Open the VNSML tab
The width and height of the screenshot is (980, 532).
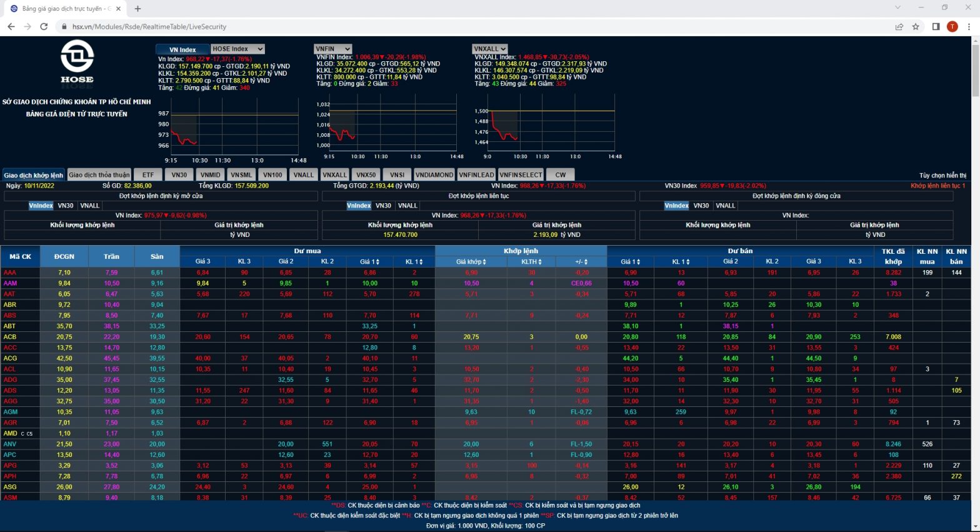[241, 175]
